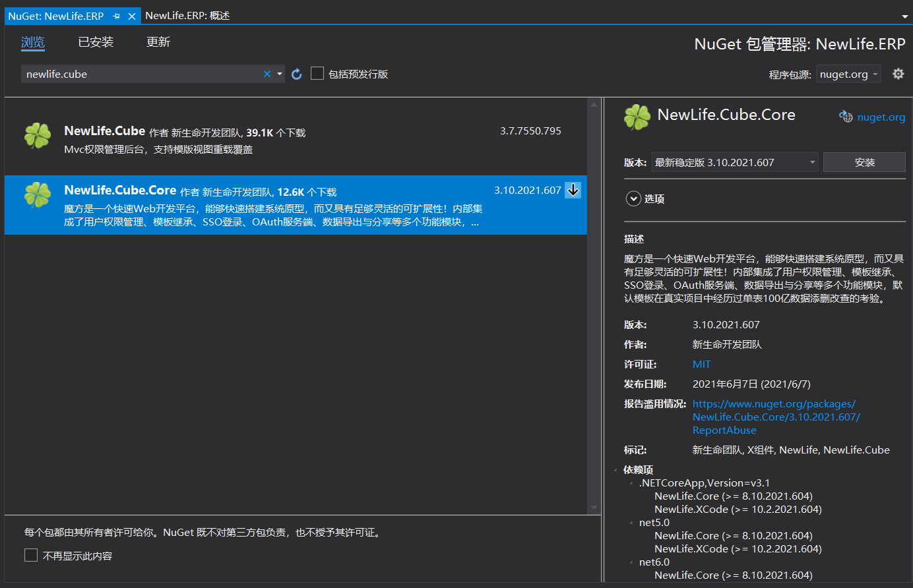Click the globe icon beside nuget.org link

click(846, 117)
